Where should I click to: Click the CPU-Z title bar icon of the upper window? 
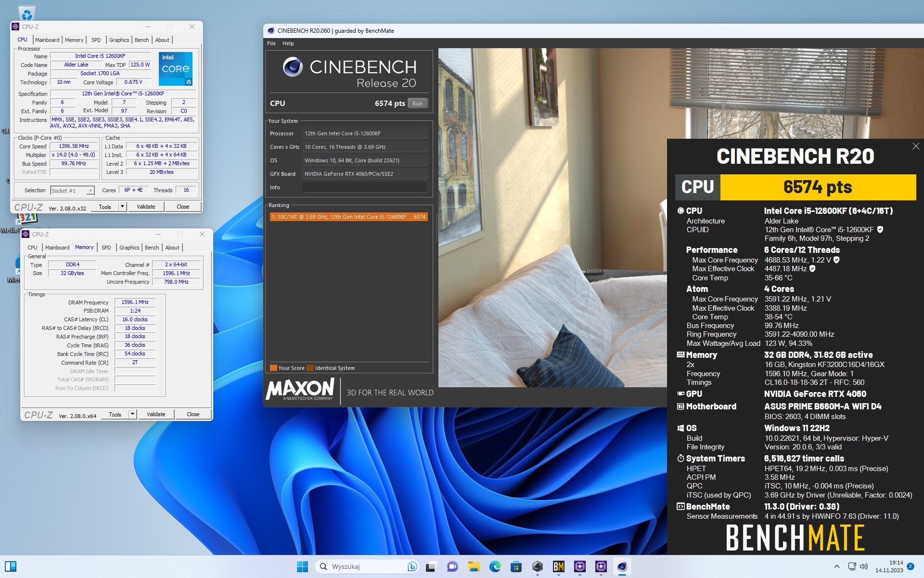coord(15,27)
